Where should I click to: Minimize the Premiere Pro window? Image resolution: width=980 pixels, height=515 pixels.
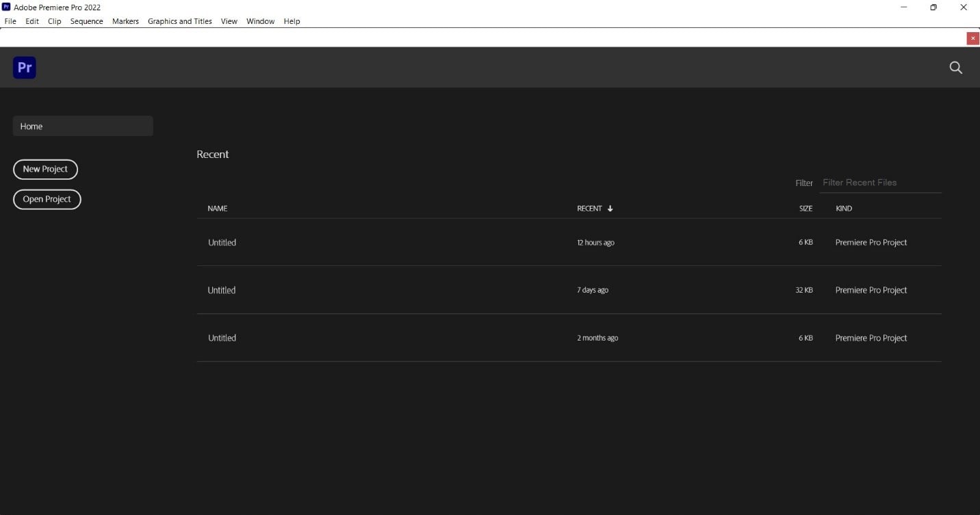(904, 8)
